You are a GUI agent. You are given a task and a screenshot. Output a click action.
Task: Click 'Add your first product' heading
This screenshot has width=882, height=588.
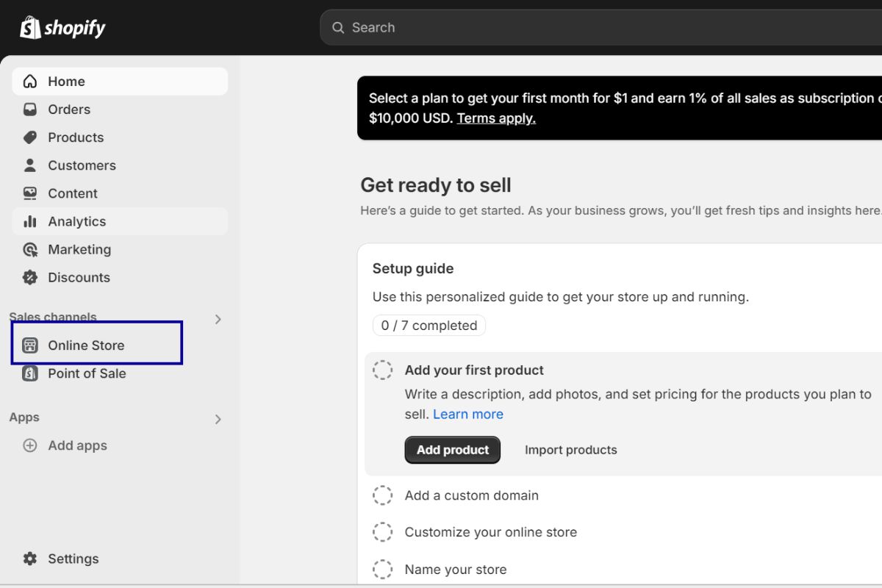tap(474, 370)
